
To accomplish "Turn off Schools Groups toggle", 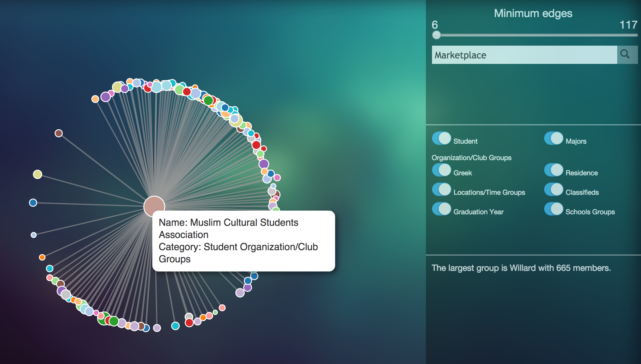I will (x=554, y=209).
